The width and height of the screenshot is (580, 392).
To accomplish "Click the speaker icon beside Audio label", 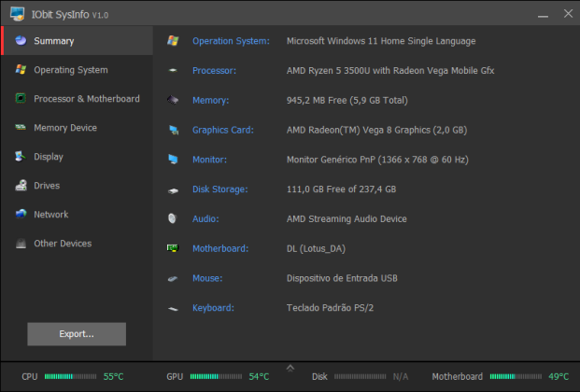I will pyautogui.click(x=173, y=218).
